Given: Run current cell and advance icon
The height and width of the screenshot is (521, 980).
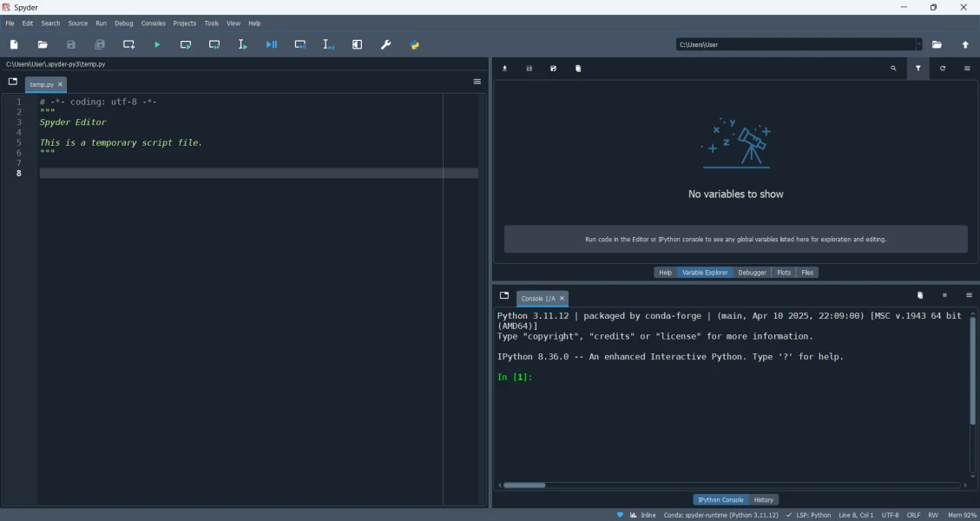Looking at the screenshot, I should point(214,44).
